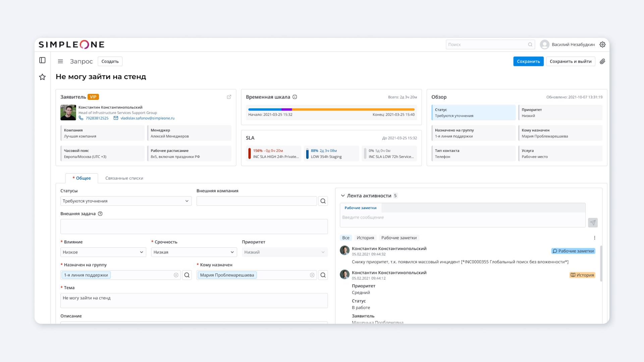The height and width of the screenshot is (362, 644).
Task: Collapse the Лента активности section
Action: pos(343,196)
